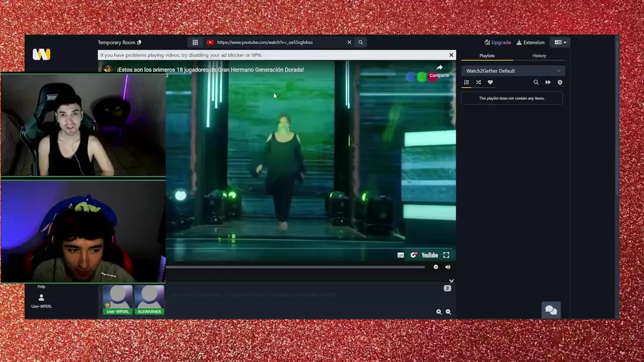Image resolution: width=644 pixels, height=362 pixels.
Task: Switch to the History tab
Action: [x=539, y=56]
